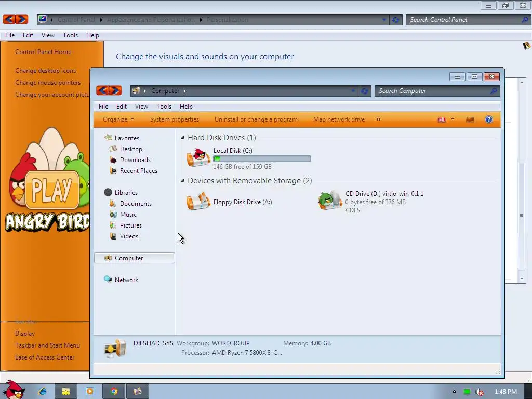Select the Recent Places icon

[x=113, y=170]
